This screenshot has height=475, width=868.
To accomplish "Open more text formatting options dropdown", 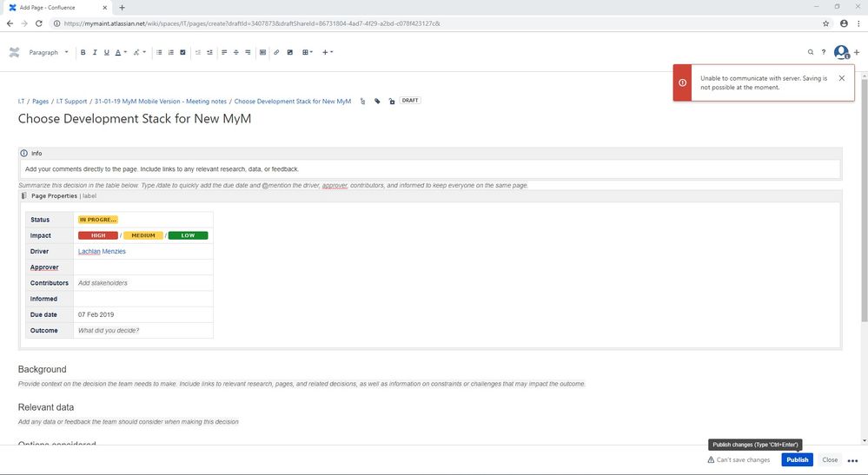I will pos(139,52).
